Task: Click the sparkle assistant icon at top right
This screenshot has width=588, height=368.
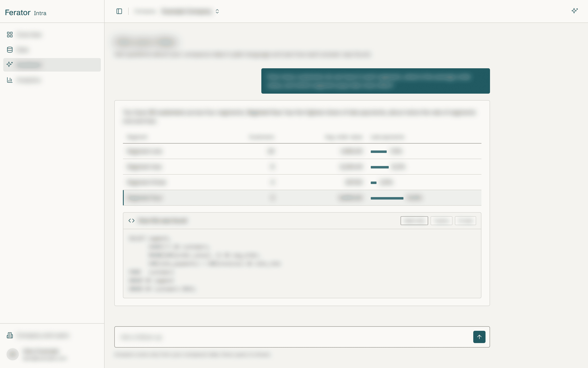Action: pos(575,11)
